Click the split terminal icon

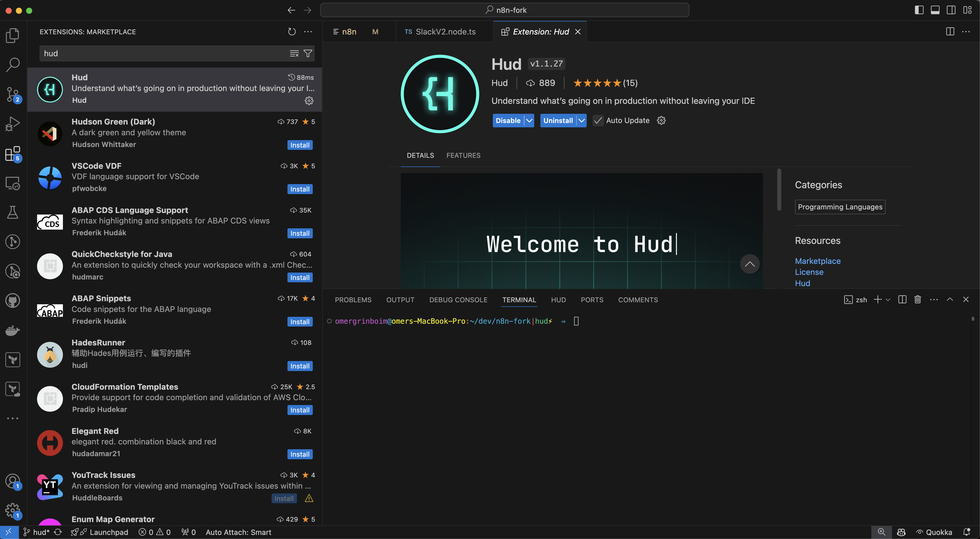coord(902,300)
